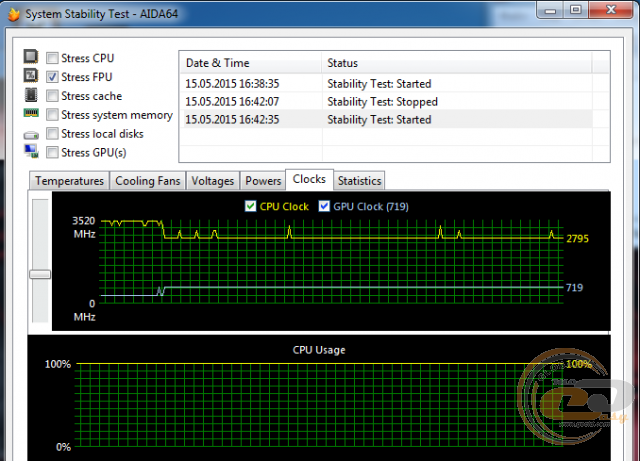
Task: Click the graph scale slider handle
Action: click(40, 274)
